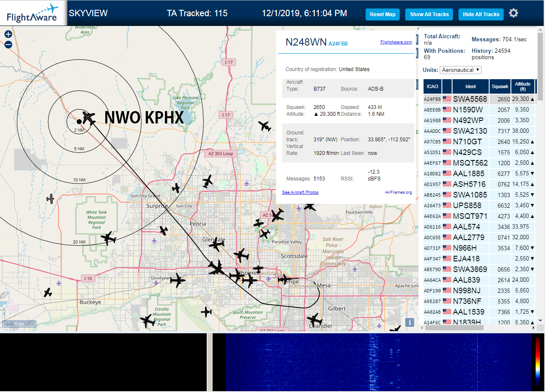The image size is (545, 392).
Task: Open the Units Aeronautical dropdown
Action: click(x=461, y=70)
